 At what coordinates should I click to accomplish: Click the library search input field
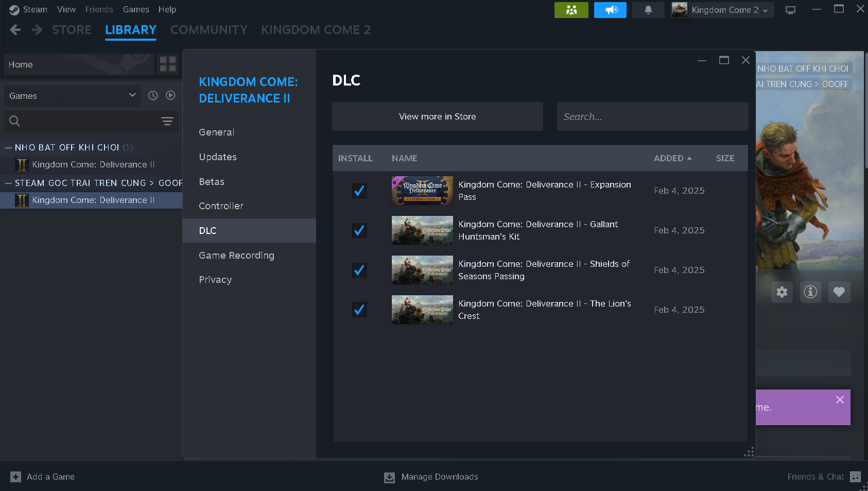[x=91, y=121]
